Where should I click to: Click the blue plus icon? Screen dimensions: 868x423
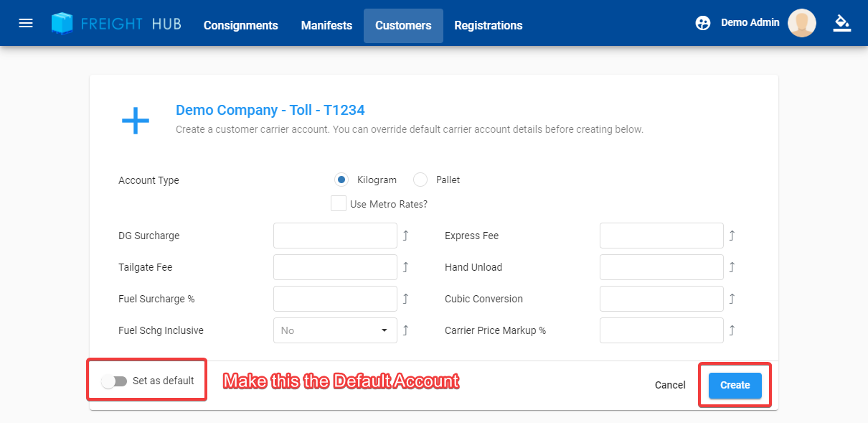click(x=135, y=121)
